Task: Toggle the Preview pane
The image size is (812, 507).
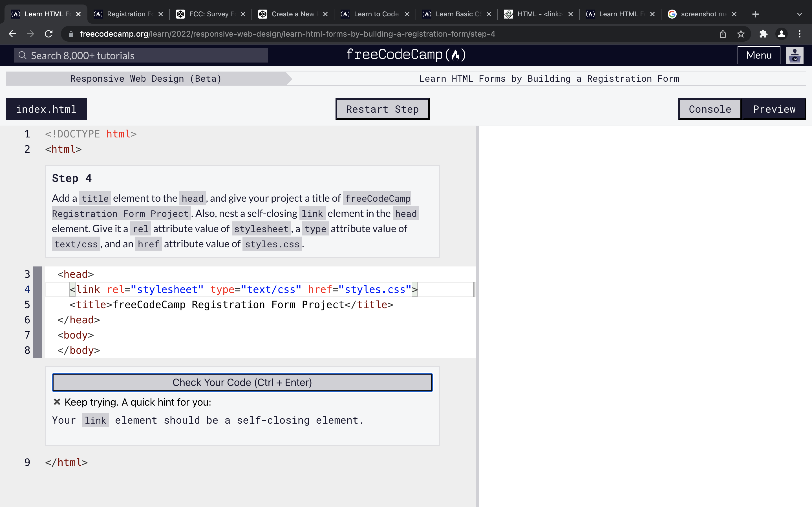Action: click(774, 109)
